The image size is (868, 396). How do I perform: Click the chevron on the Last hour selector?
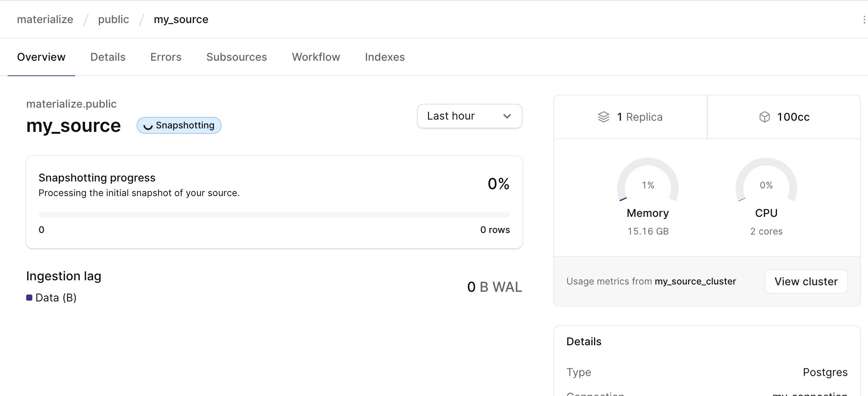click(507, 116)
